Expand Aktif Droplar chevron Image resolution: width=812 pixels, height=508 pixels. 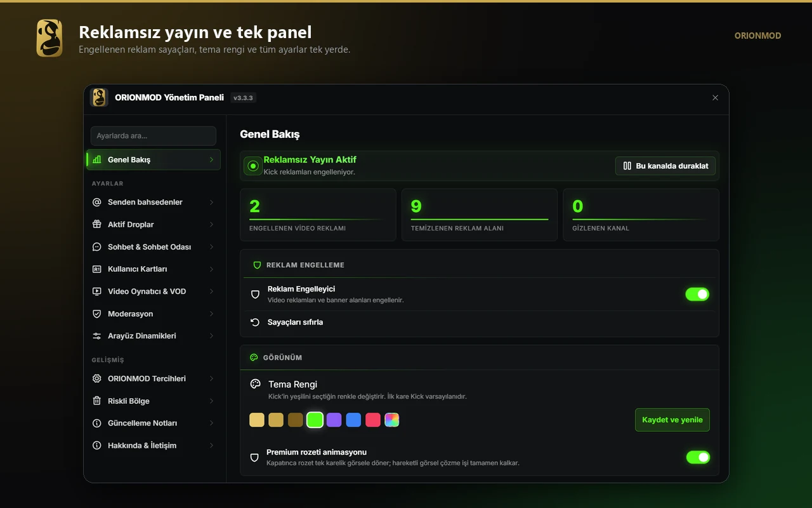(211, 224)
